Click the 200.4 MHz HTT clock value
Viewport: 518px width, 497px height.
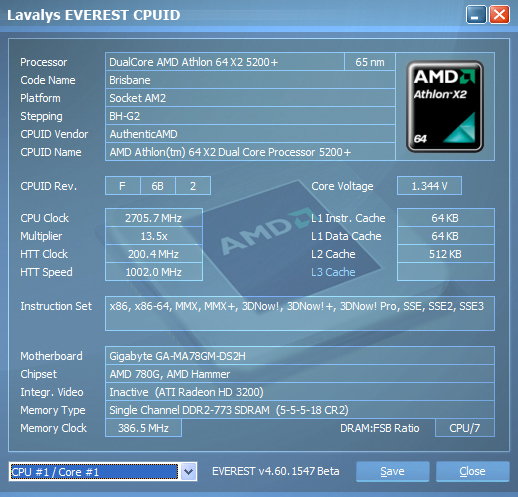pyautogui.click(x=154, y=254)
